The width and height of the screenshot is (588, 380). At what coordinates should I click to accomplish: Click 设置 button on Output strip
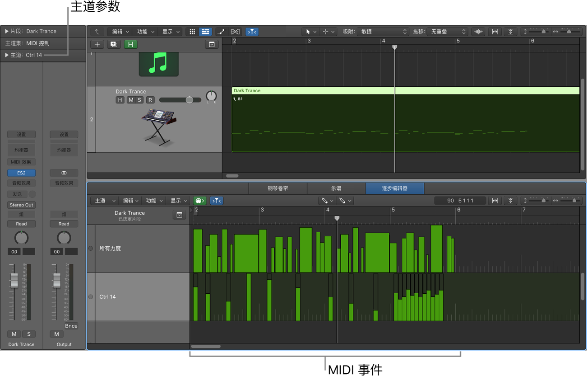[x=64, y=135]
